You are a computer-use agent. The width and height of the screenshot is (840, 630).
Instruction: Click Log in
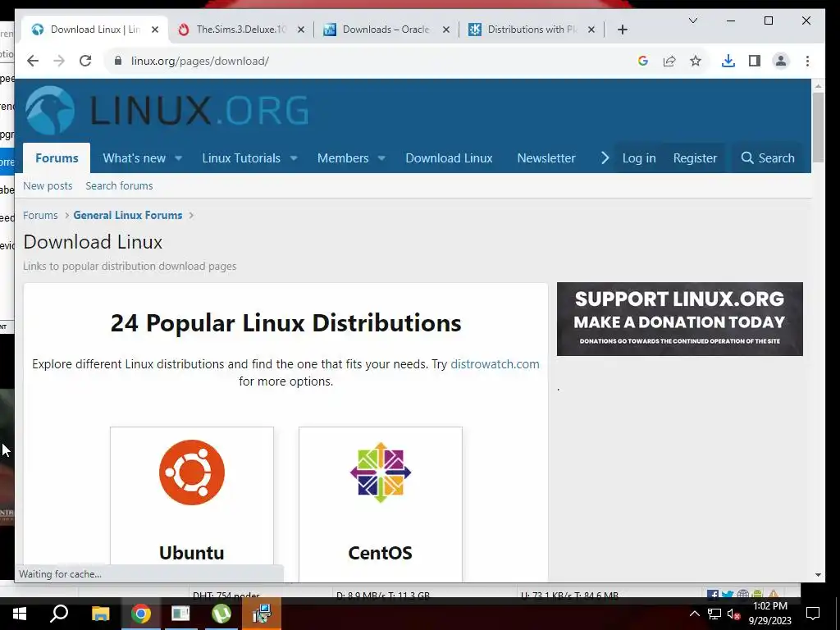coord(638,158)
